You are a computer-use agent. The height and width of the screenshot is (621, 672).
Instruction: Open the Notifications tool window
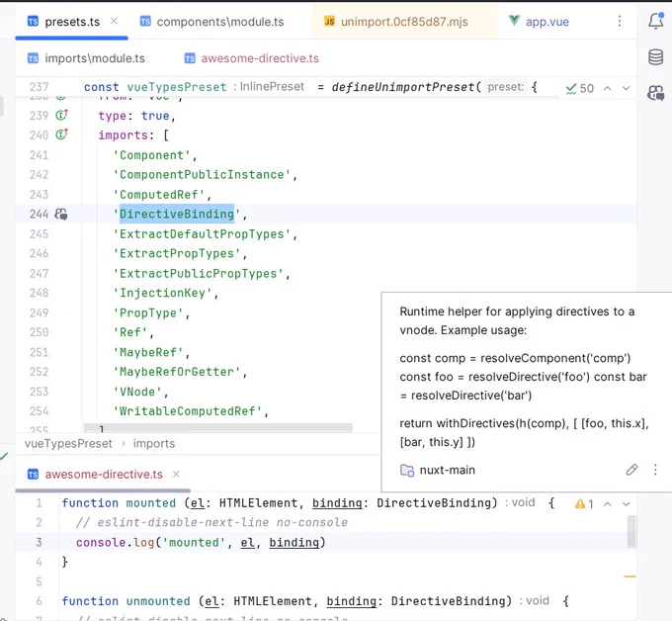coord(656,21)
